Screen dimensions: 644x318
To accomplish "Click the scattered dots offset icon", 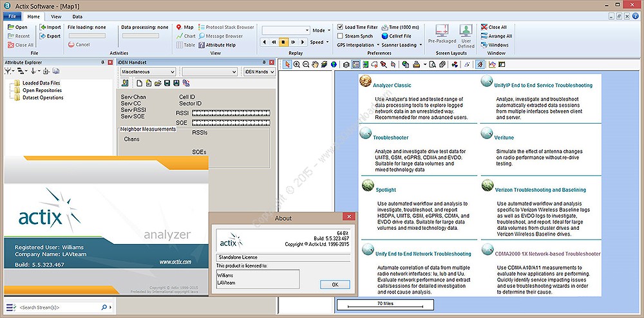I will click(x=467, y=64).
